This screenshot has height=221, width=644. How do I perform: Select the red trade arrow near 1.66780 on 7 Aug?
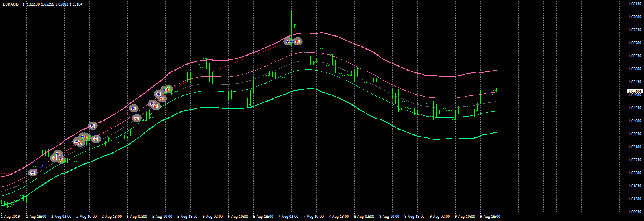pos(297,41)
